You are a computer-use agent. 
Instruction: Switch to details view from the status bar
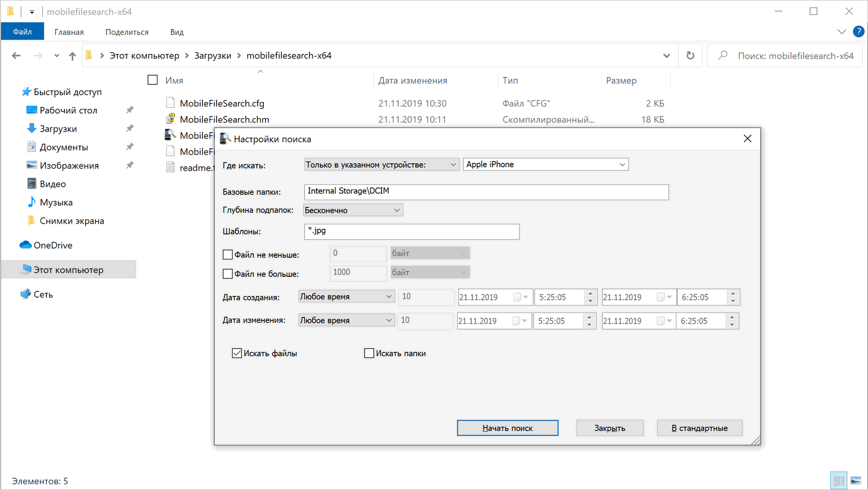(838, 480)
